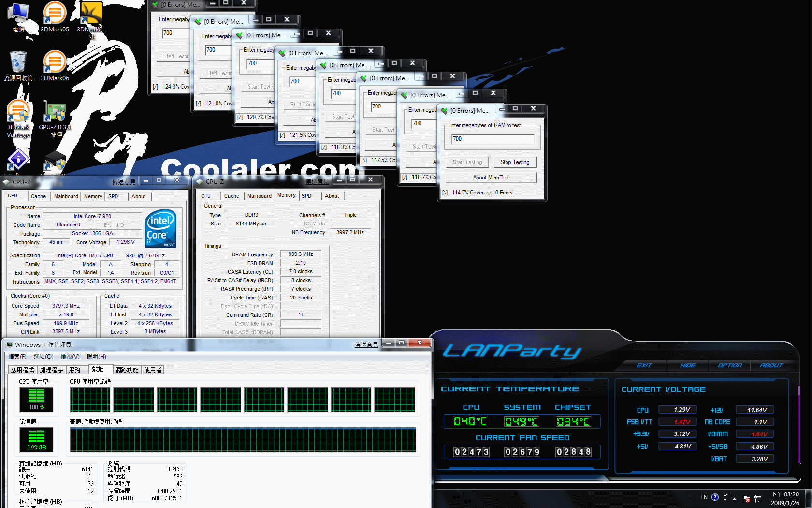Click the CPU temperature readout 040°C

[x=470, y=421]
